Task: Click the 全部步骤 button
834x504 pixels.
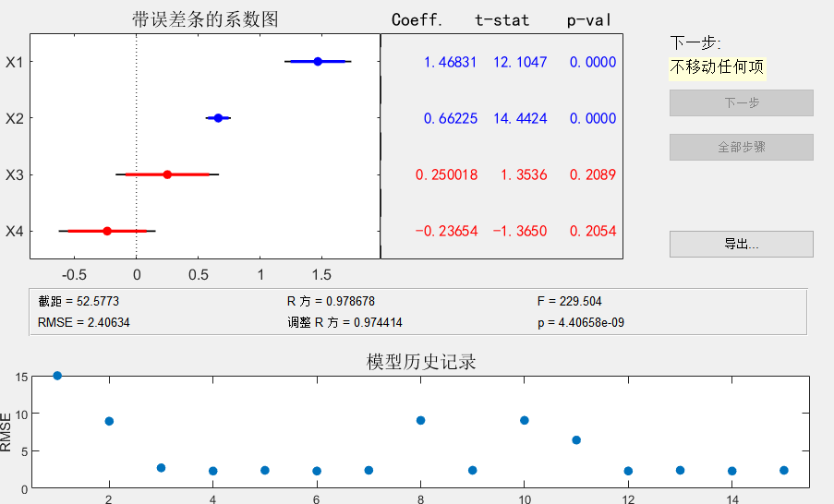Action: pyautogui.click(x=741, y=147)
